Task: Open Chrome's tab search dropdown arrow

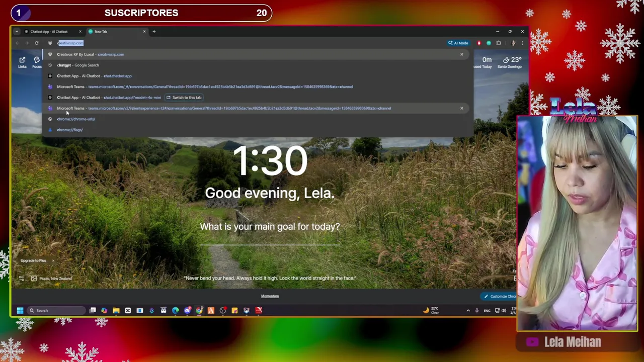Action: [x=17, y=32]
